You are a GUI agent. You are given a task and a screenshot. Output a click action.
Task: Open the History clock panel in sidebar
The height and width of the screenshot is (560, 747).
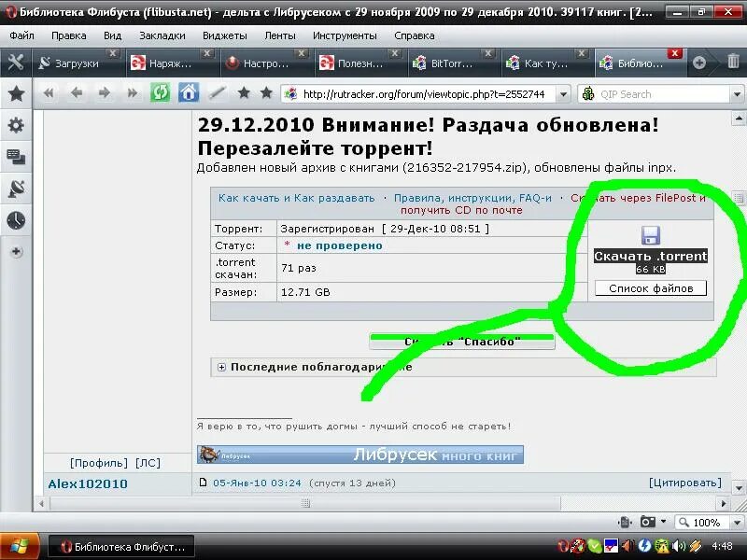[16, 220]
